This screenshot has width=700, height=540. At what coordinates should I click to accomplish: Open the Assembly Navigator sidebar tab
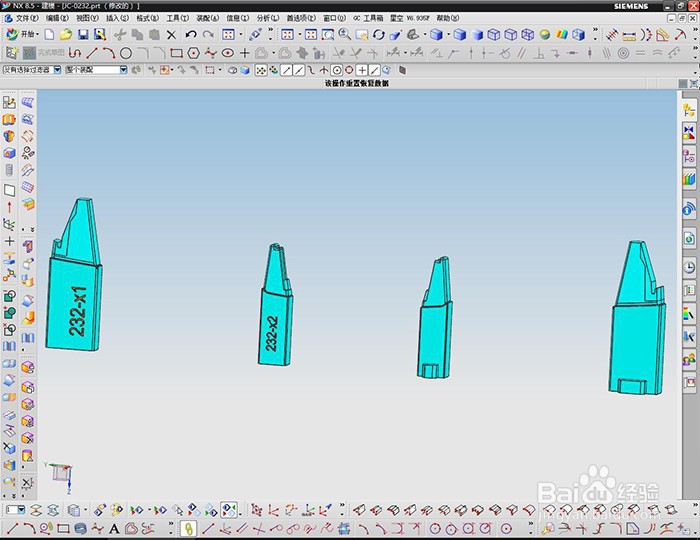689,110
